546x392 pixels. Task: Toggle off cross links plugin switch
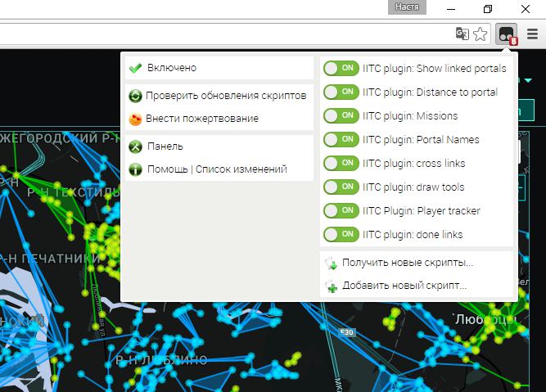pyautogui.click(x=341, y=163)
